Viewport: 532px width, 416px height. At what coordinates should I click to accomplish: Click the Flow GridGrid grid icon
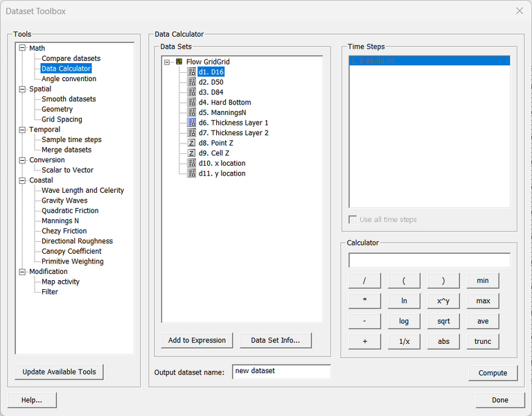coord(179,62)
